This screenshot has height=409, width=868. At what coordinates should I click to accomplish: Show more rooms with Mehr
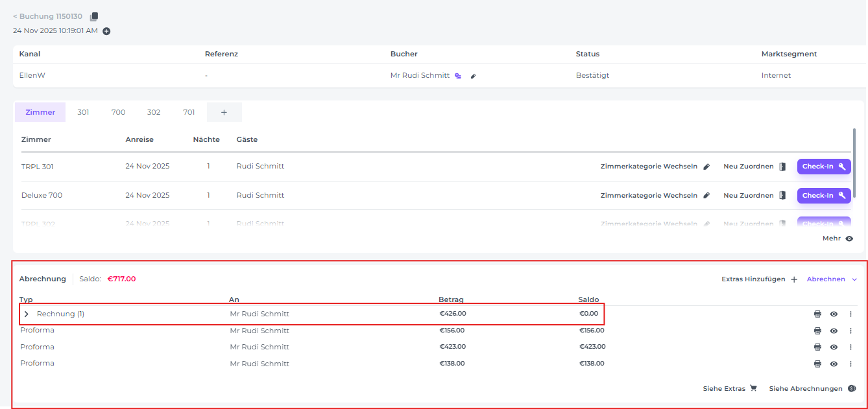(838, 239)
